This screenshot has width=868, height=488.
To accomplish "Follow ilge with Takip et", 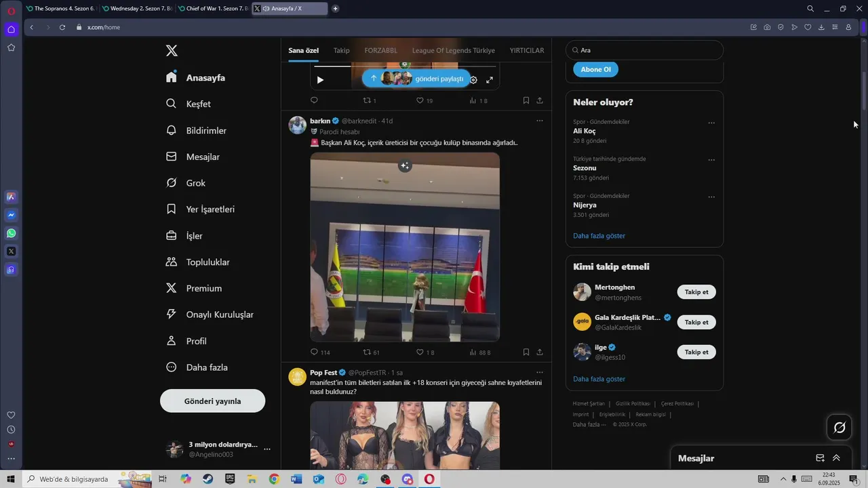I will [x=696, y=352].
